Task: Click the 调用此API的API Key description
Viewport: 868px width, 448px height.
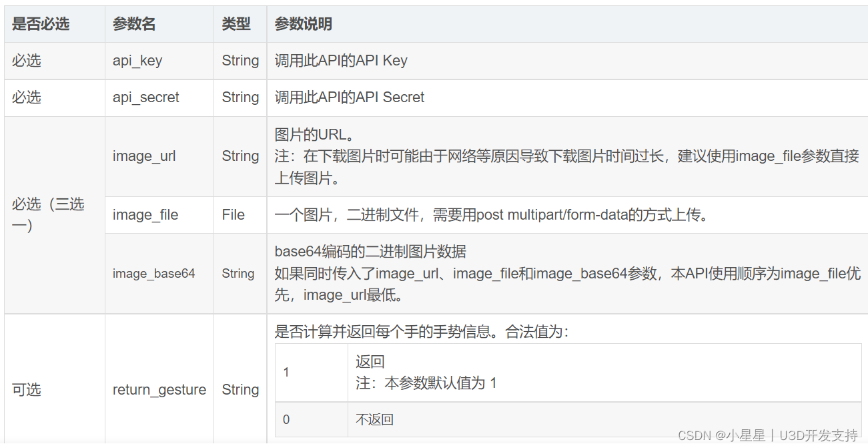Action: coord(341,61)
